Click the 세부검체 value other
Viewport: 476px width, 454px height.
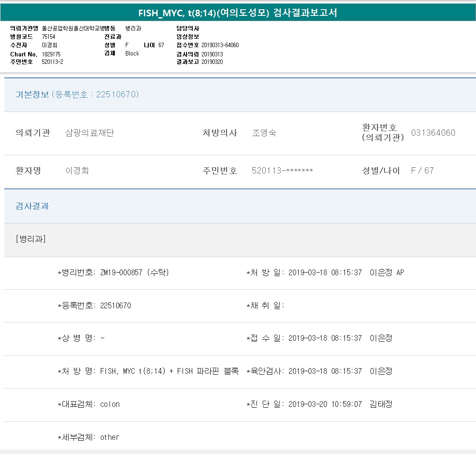tap(110, 437)
